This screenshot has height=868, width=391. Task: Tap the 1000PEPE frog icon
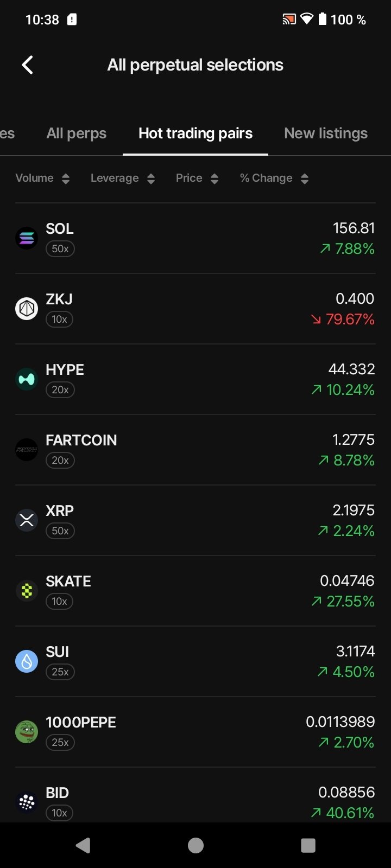point(27,732)
